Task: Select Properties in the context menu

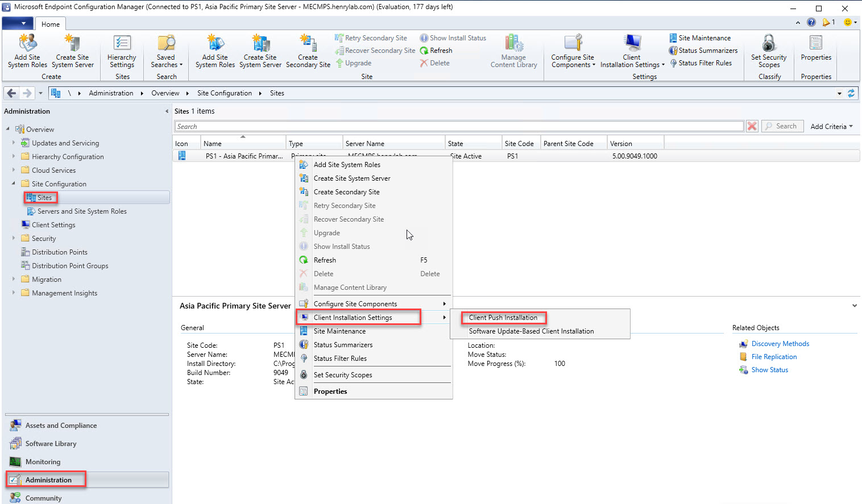Action: 330,391
